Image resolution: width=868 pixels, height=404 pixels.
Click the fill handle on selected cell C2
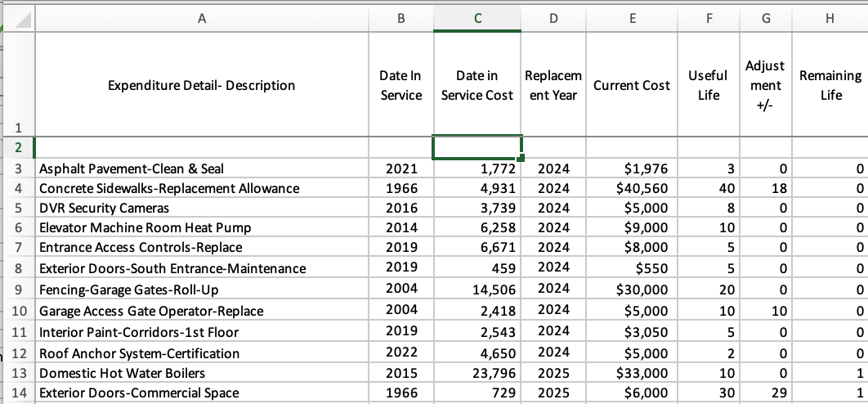click(x=521, y=157)
